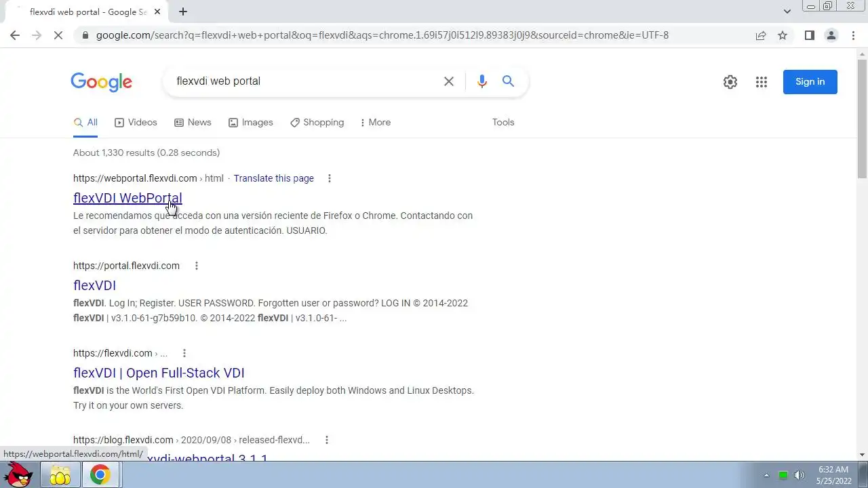Click the https://webportal.flexvdi.com breadcrumb text

pyautogui.click(x=135, y=178)
